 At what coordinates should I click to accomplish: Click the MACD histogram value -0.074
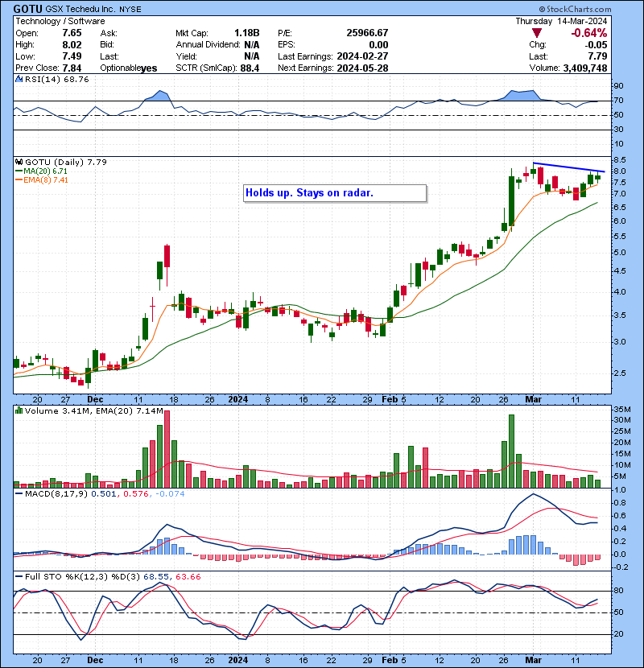(x=170, y=494)
